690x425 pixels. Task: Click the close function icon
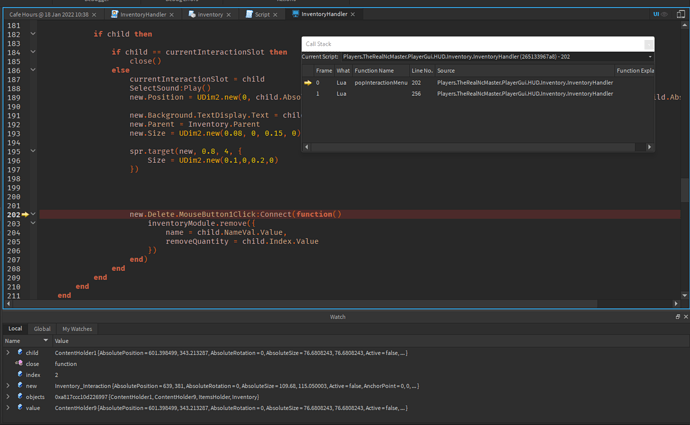[x=19, y=363]
